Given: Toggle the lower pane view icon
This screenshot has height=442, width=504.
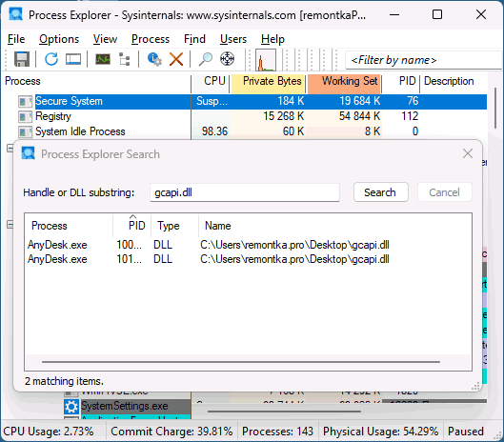Looking at the screenshot, I should (x=73, y=59).
